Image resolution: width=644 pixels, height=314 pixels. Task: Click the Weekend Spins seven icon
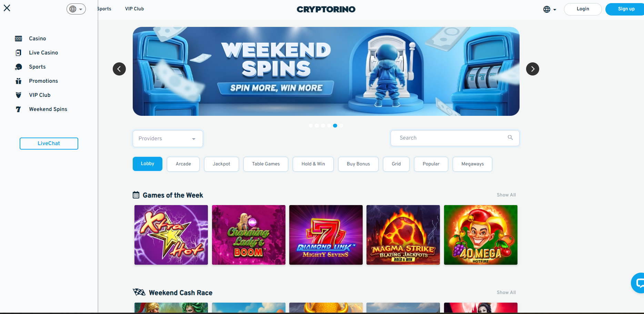coord(19,109)
